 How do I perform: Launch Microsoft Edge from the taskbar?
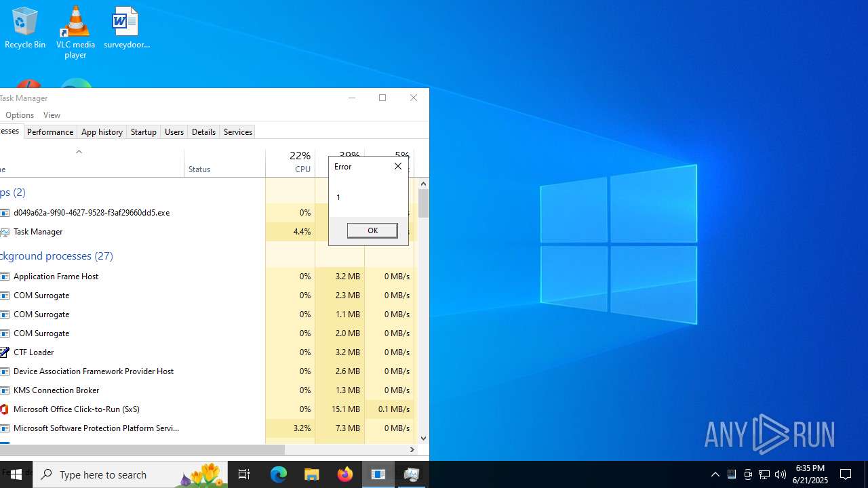click(279, 474)
